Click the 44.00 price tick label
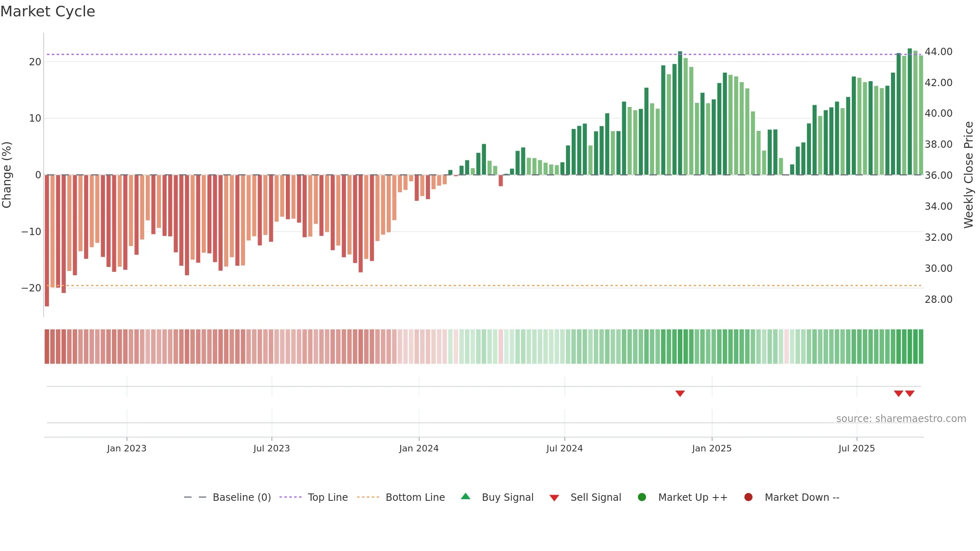Image resolution: width=980 pixels, height=551 pixels. tap(938, 51)
